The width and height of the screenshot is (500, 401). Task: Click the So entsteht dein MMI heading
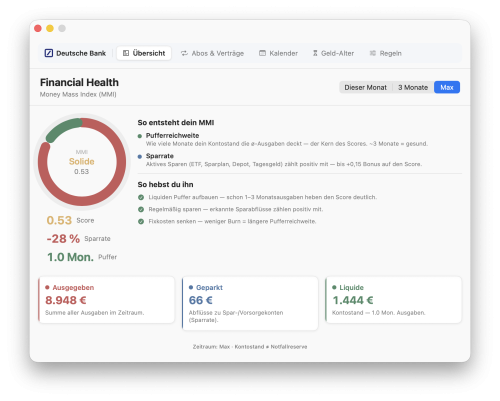click(176, 123)
